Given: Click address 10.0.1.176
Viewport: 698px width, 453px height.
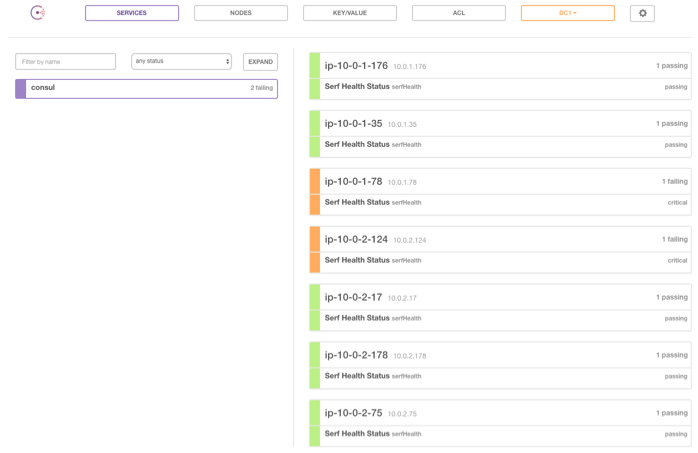Looking at the screenshot, I should [x=410, y=67].
